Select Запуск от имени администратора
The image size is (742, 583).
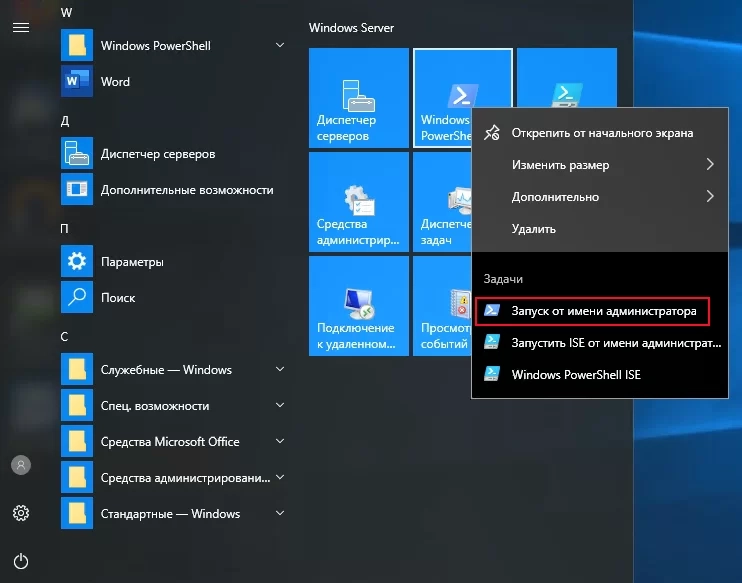pyautogui.click(x=592, y=311)
